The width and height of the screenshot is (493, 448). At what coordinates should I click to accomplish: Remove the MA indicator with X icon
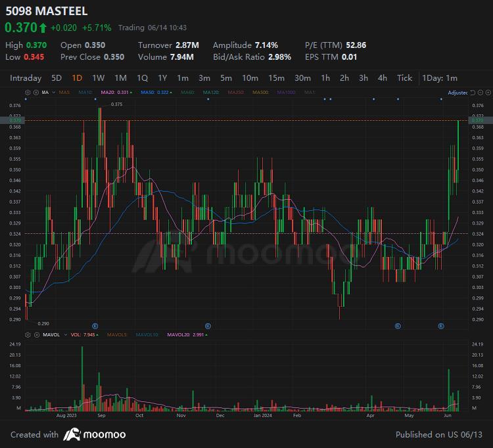[36, 93]
